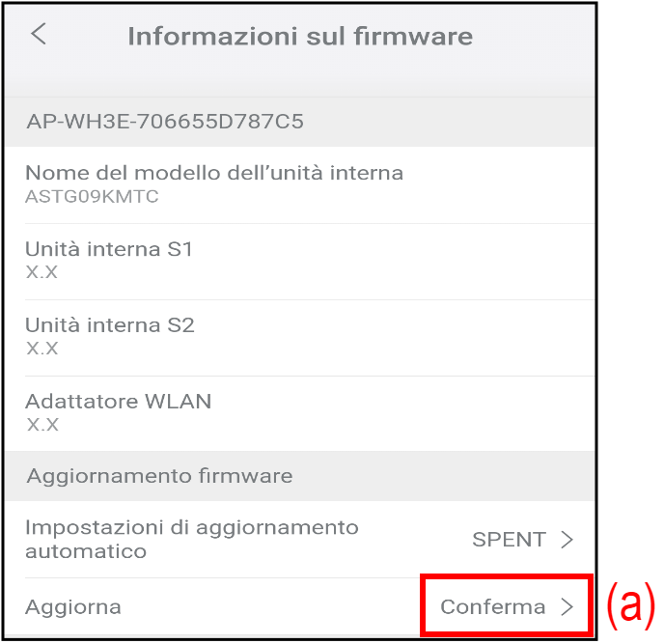The width and height of the screenshot is (664, 644).
Task: Select the Aggiornamento firmware section header
Action: tap(159, 476)
